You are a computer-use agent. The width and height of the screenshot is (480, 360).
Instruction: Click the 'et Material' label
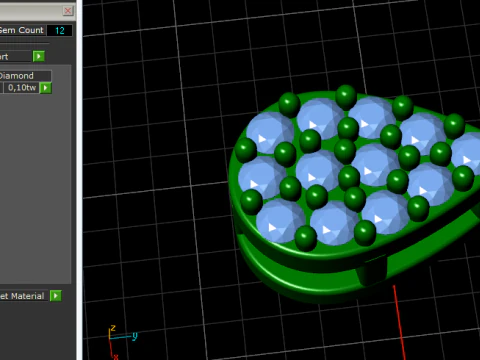click(x=22, y=296)
